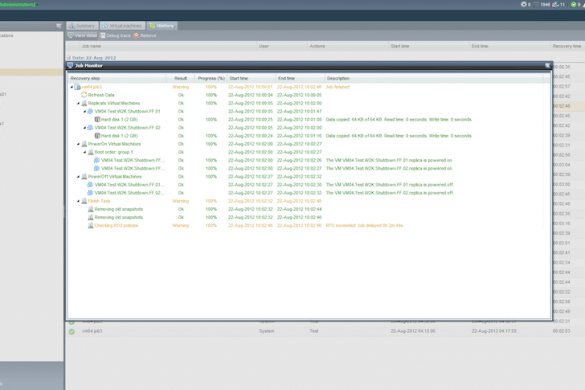The height and width of the screenshot is (390, 585).
Task: Click hard disk icon started at 10:00:25
Action: [97, 119]
